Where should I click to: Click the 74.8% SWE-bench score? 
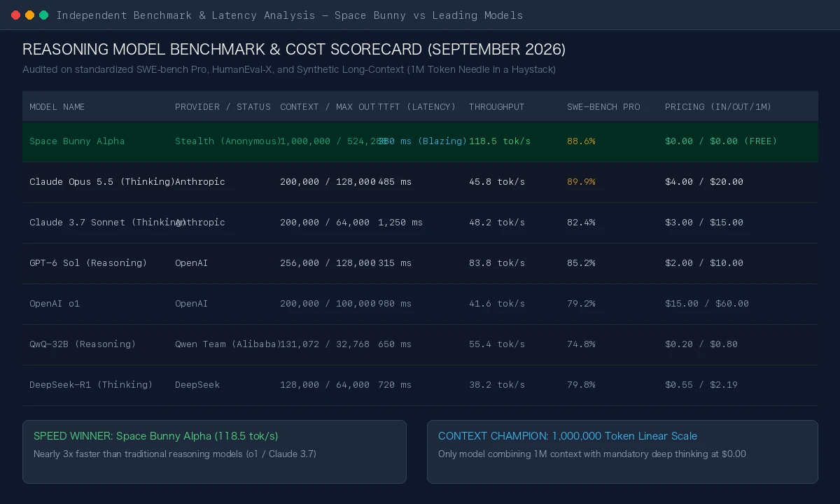click(x=581, y=344)
